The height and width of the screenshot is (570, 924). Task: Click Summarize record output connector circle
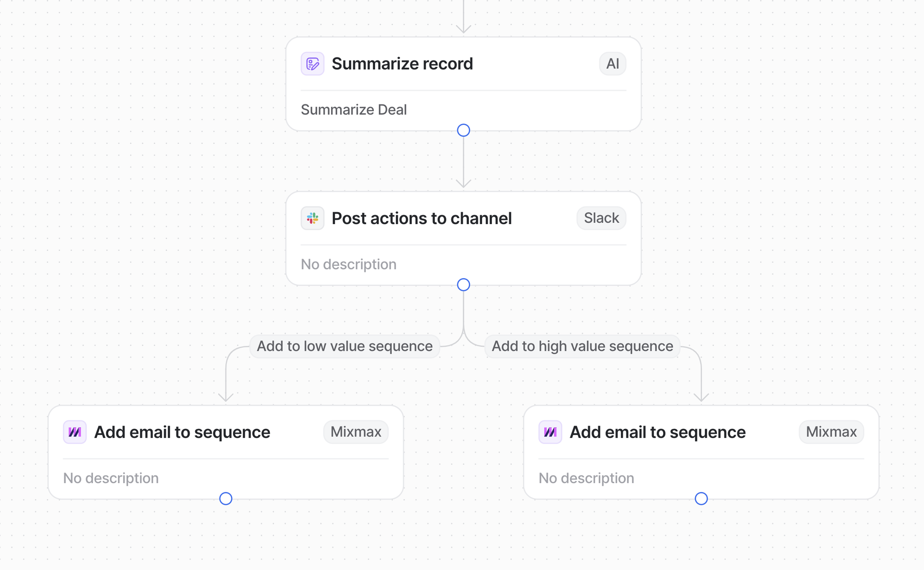[x=463, y=130]
